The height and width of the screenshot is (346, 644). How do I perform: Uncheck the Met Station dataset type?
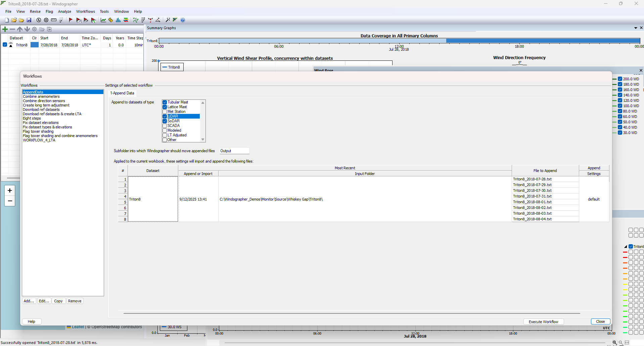[x=165, y=112]
